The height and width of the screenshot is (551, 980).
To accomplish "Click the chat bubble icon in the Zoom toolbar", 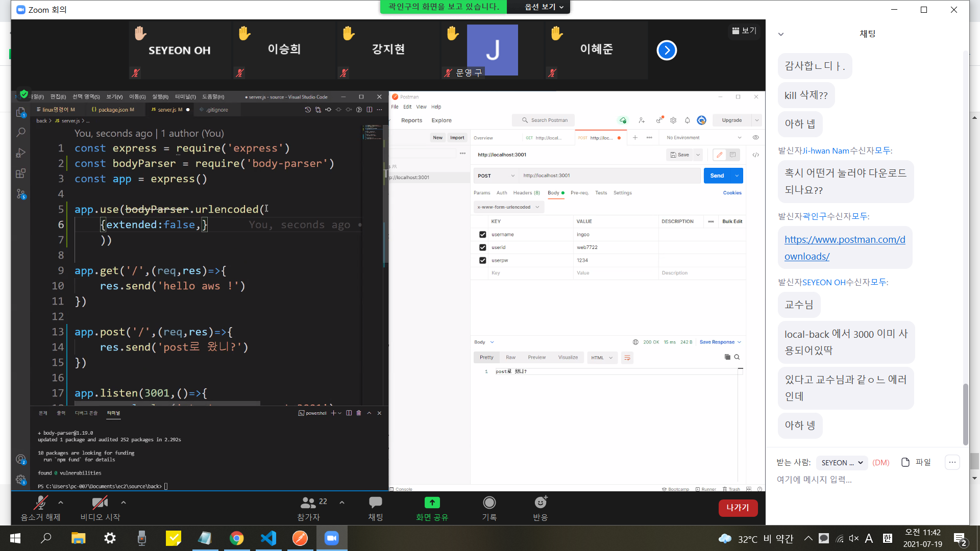I will tap(375, 503).
